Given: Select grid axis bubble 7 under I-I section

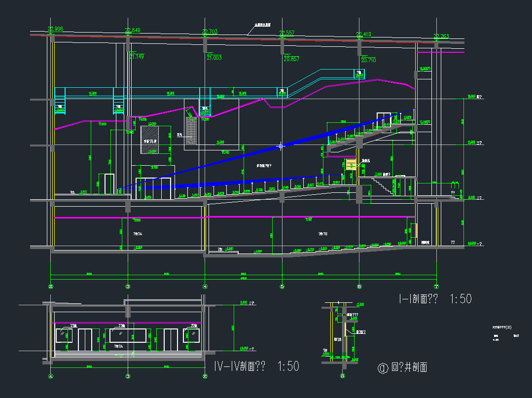Looking at the screenshot, I should tap(436, 287).
